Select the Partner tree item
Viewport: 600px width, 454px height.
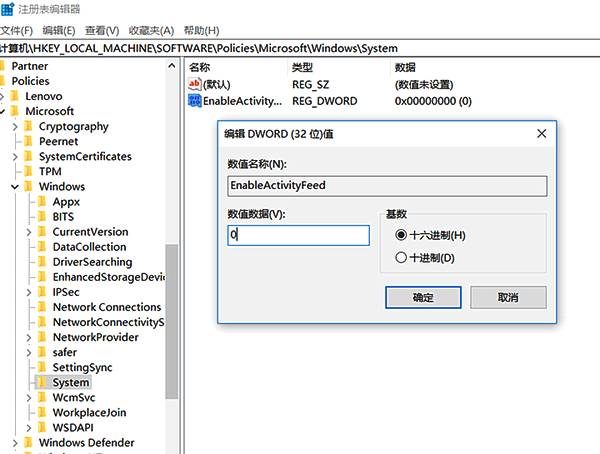30,66
